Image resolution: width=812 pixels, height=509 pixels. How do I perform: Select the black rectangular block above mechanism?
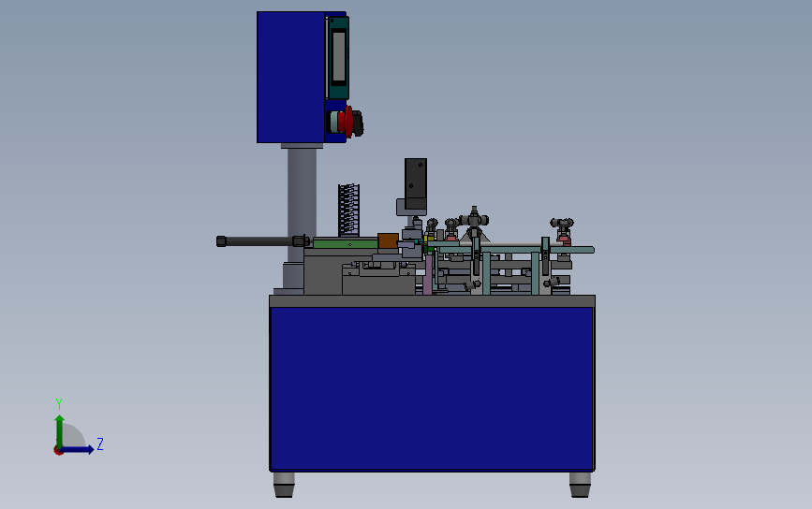(415, 184)
